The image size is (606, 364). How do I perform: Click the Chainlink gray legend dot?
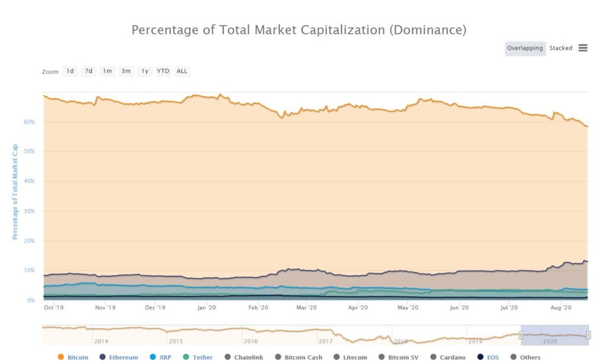point(228,357)
